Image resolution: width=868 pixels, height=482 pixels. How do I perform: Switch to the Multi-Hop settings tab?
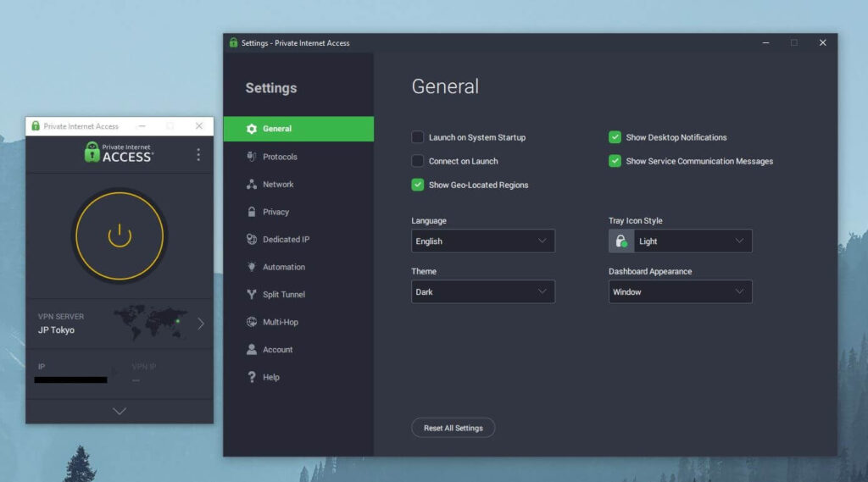pos(280,322)
